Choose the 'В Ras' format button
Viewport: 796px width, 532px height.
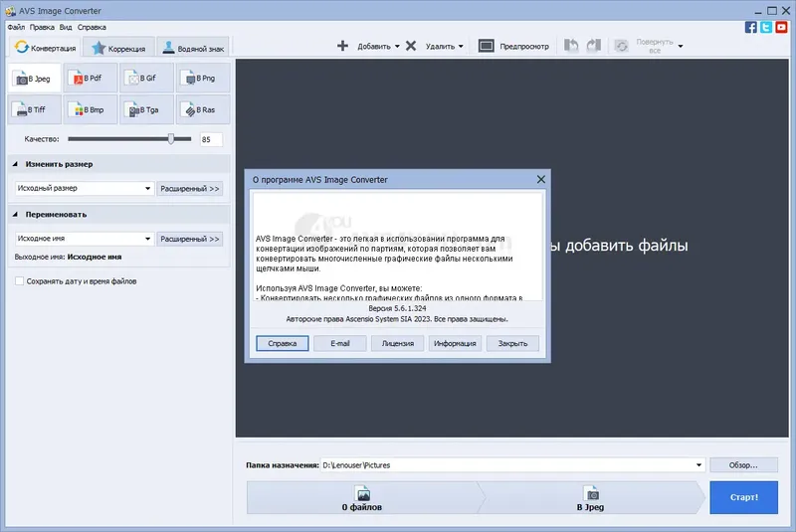click(203, 109)
